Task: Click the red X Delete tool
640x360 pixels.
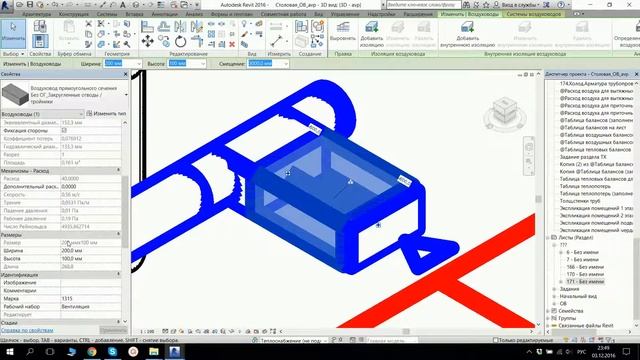Action: [232, 44]
